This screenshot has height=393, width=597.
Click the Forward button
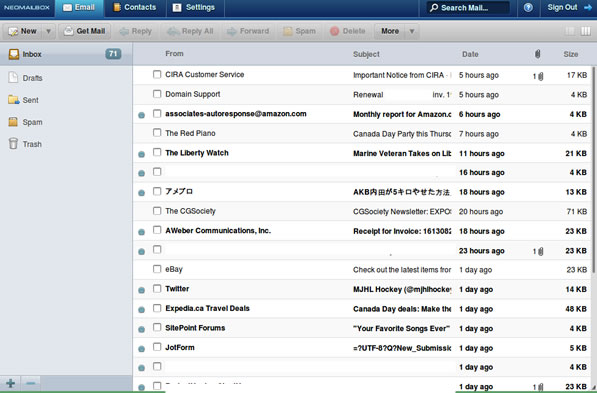pyautogui.click(x=248, y=31)
